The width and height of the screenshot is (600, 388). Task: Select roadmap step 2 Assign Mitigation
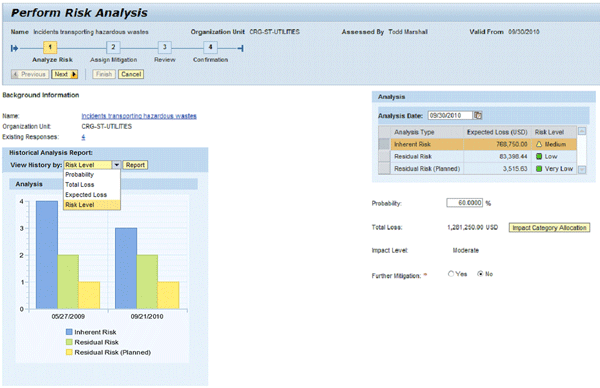point(113,47)
